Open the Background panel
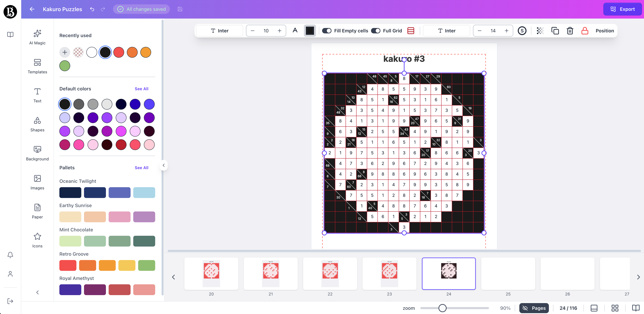Screen dimensions: 644x314 pyautogui.click(x=37, y=153)
